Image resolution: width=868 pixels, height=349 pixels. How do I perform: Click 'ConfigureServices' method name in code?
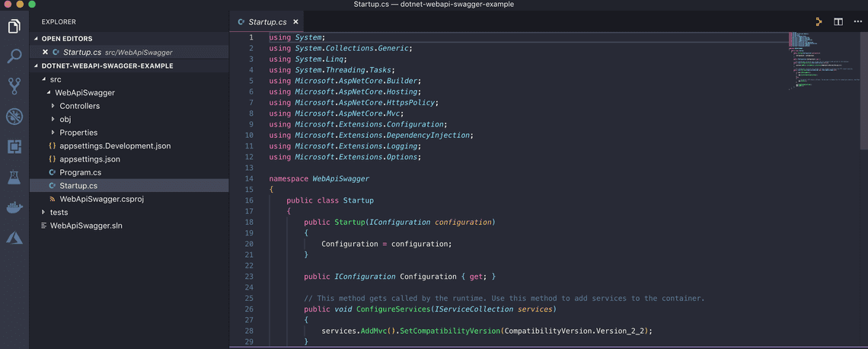tap(393, 309)
